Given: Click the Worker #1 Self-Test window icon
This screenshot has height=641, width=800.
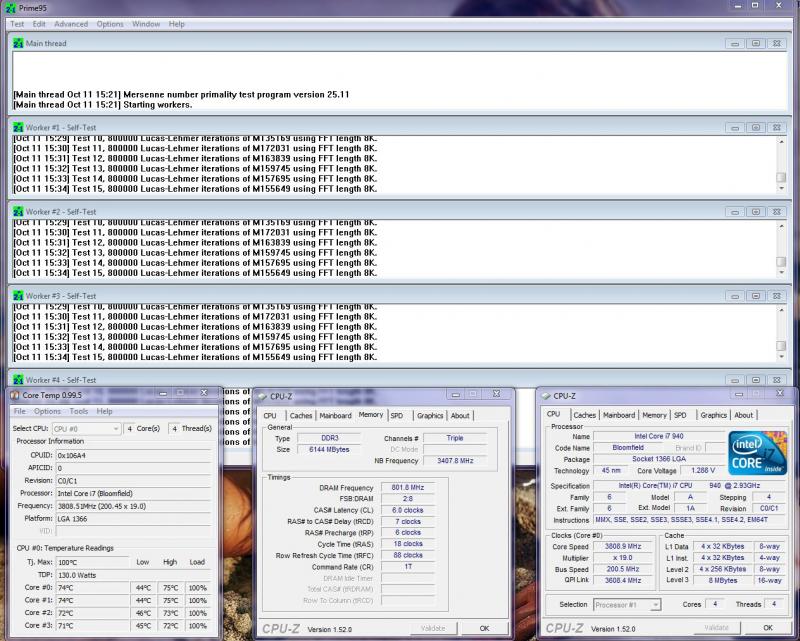Looking at the screenshot, I should pyautogui.click(x=18, y=128).
